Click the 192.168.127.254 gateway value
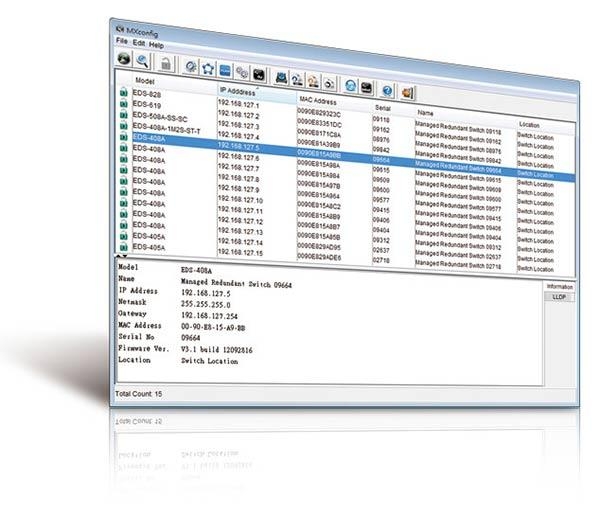The width and height of the screenshot is (600, 517). 209,316
